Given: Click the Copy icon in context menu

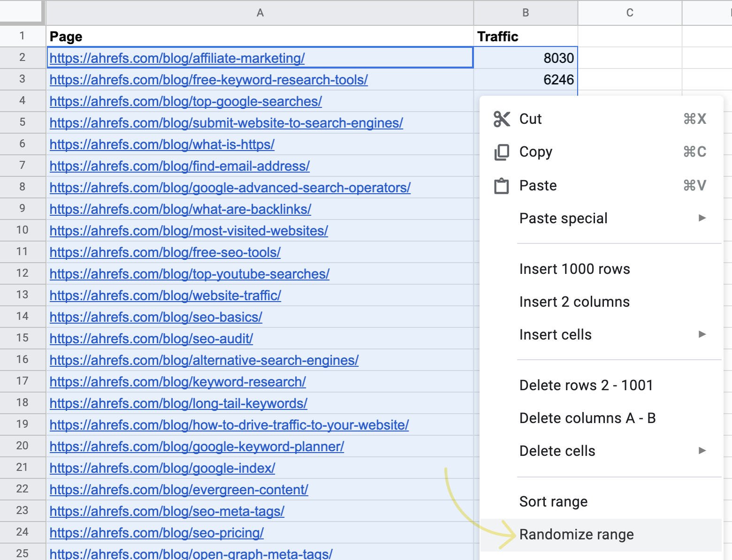Looking at the screenshot, I should click(x=502, y=152).
